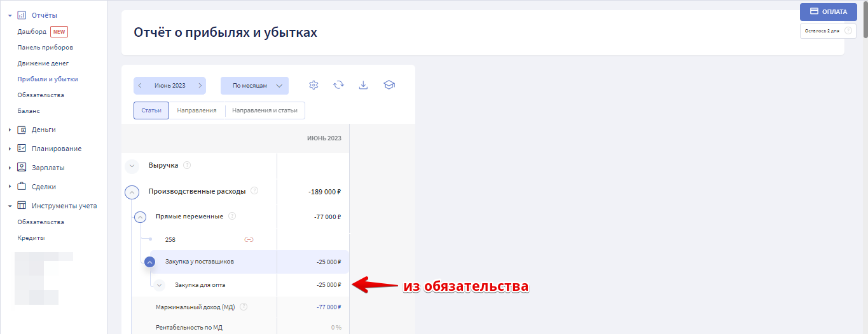Click the Деньги wallet icon

pos(22,130)
